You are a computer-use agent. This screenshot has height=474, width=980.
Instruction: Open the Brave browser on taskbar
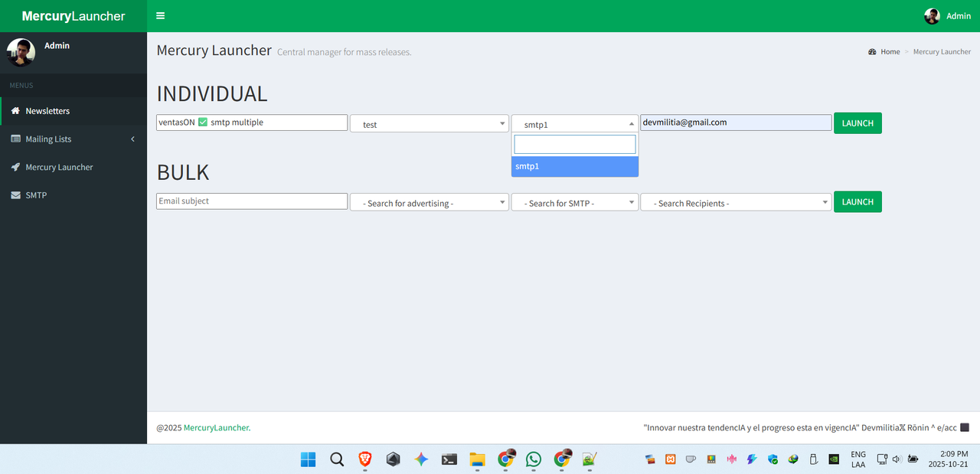pos(365,459)
